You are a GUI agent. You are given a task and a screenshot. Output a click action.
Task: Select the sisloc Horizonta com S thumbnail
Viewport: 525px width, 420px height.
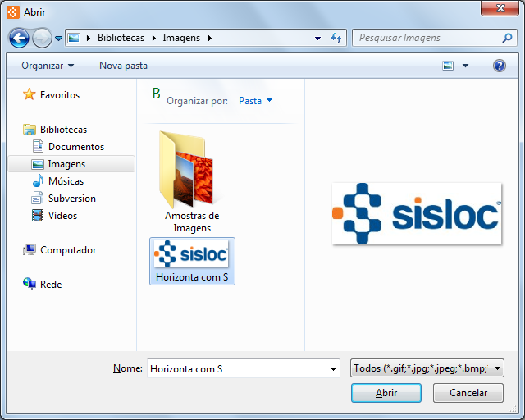click(x=191, y=254)
